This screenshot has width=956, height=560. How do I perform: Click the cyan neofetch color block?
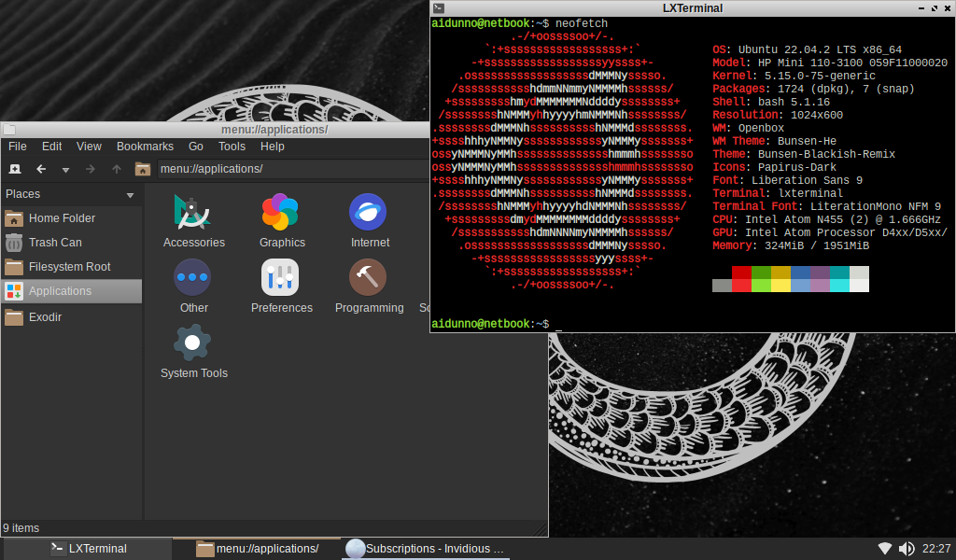coord(839,286)
